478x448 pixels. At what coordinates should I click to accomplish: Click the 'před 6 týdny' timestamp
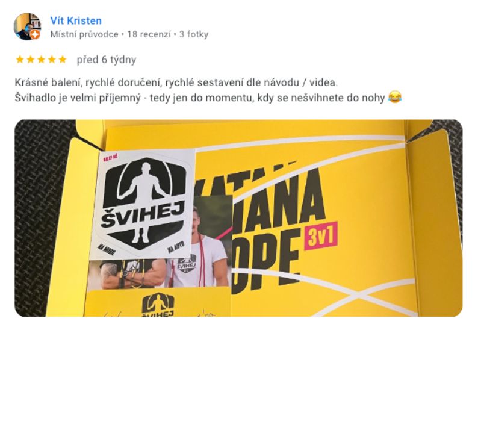click(107, 60)
